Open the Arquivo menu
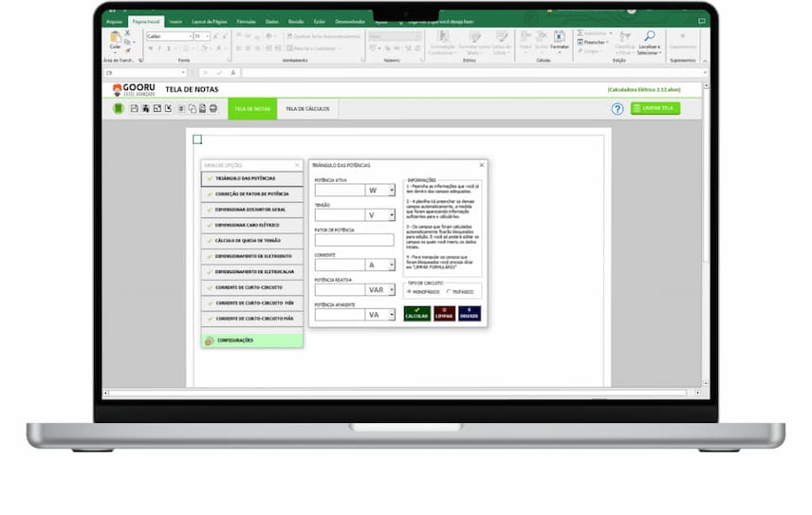Viewport: 812px width, 515px height. point(114,22)
